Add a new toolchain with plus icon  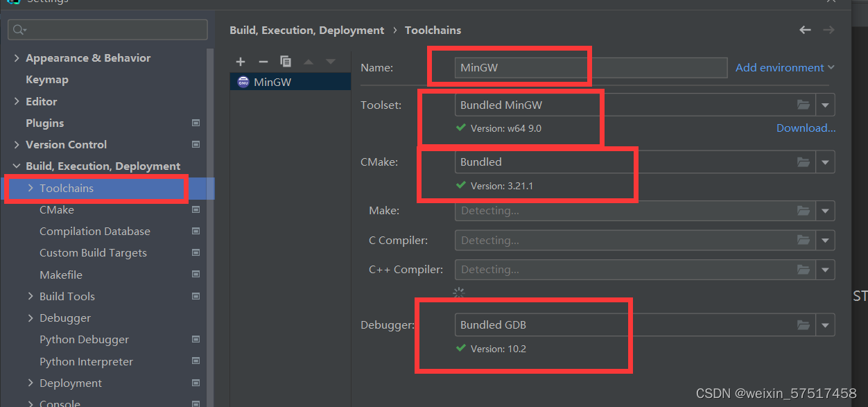(241, 62)
